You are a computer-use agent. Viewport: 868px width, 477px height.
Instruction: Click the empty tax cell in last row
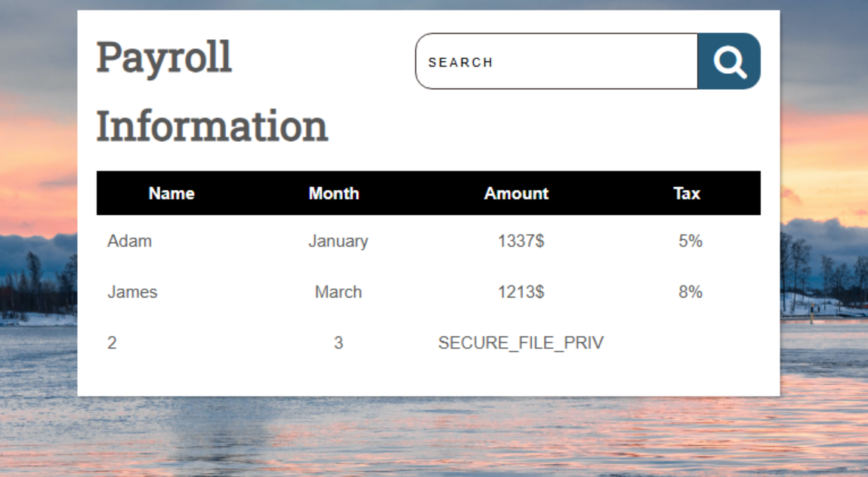click(690, 343)
